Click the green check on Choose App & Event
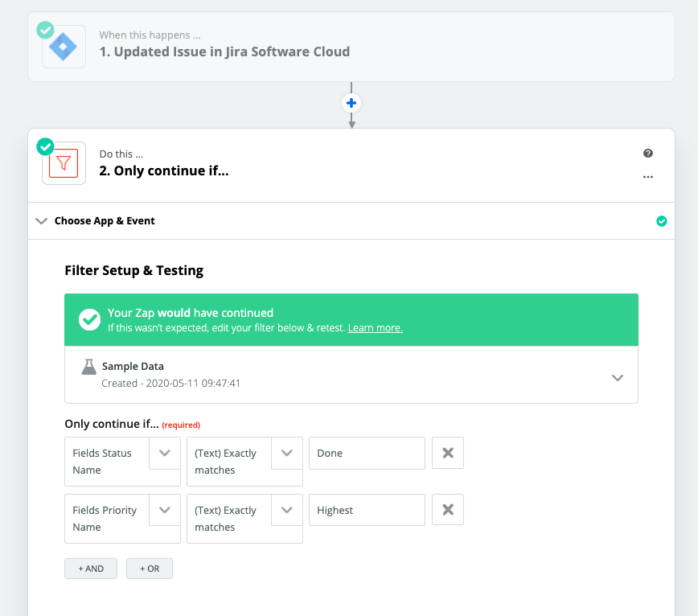 click(x=662, y=220)
